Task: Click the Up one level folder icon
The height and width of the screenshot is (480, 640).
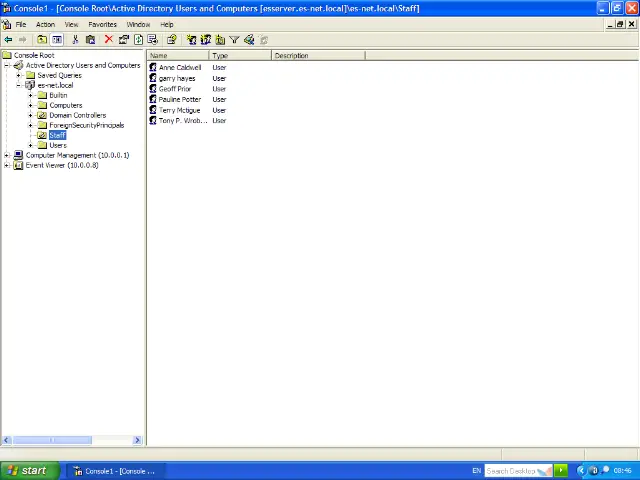Action: [x=42, y=40]
